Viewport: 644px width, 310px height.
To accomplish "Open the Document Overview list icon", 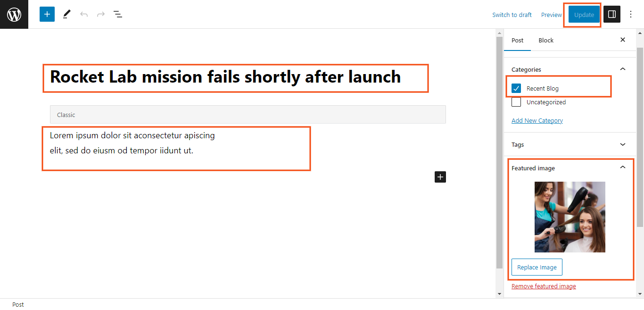I will point(118,14).
